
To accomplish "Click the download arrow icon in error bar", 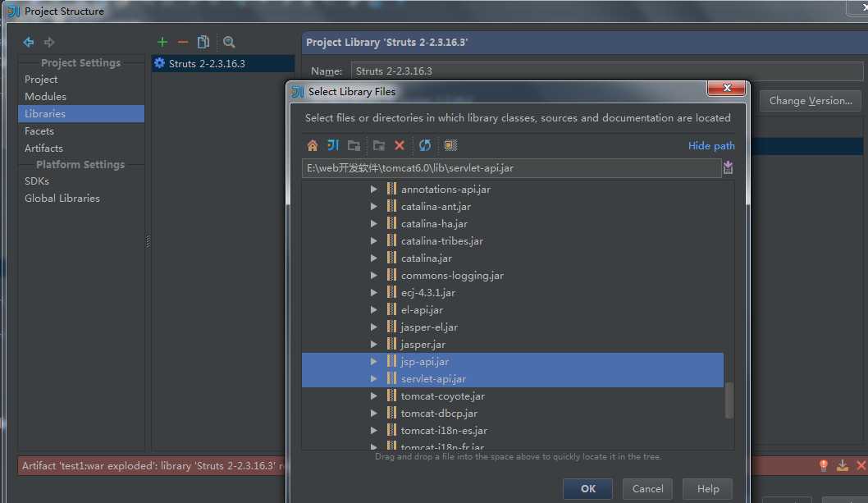I will [842, 466].
